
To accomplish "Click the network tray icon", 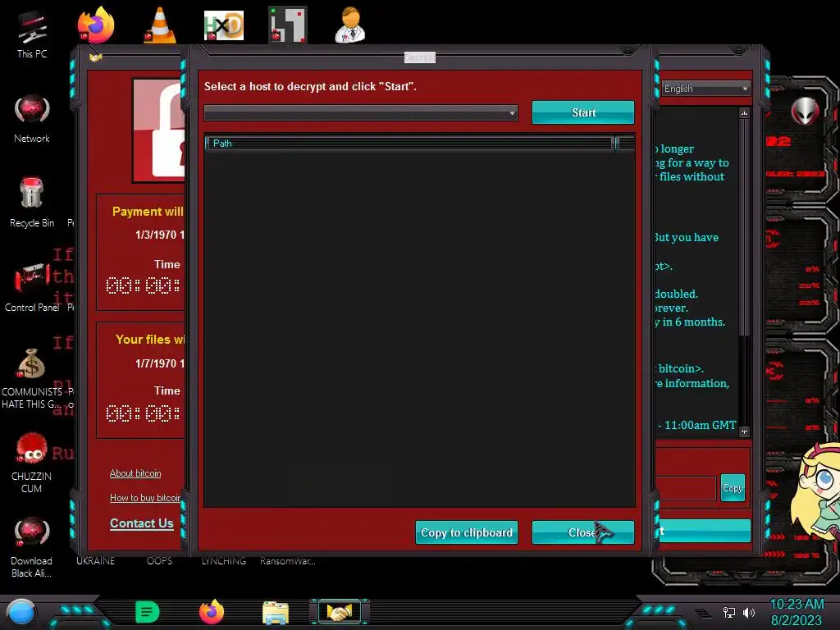I will coord(729,612).
